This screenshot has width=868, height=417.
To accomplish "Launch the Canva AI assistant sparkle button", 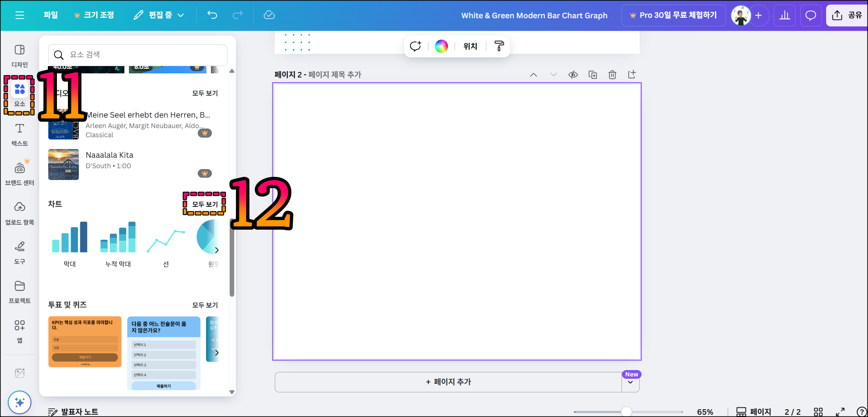I will [x=20, y=402].
